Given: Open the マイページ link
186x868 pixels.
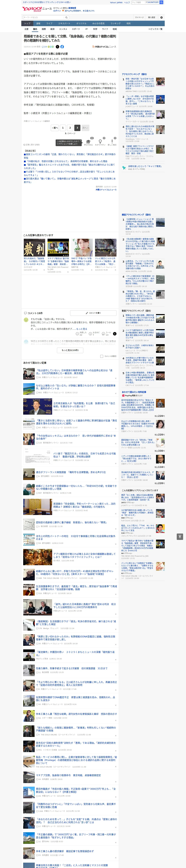Looking at the screenshot, I should pyautogui.click(x=139, y=17).
